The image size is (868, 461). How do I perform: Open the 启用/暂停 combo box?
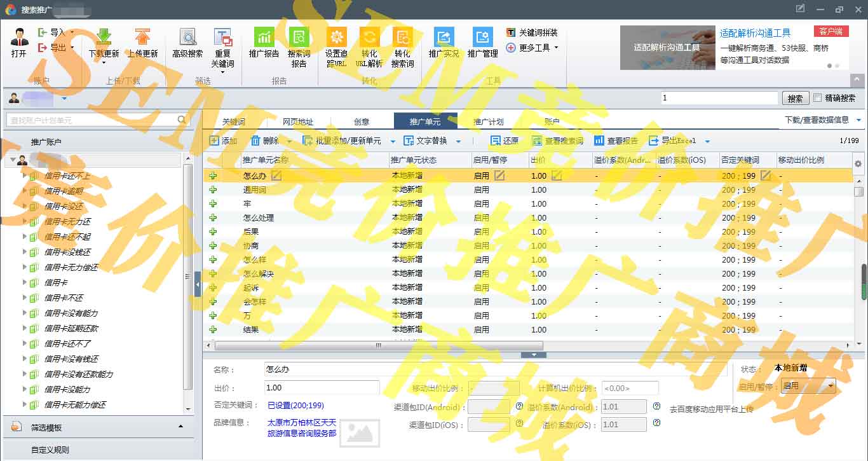pyautogui.click(x=808, y=386)
